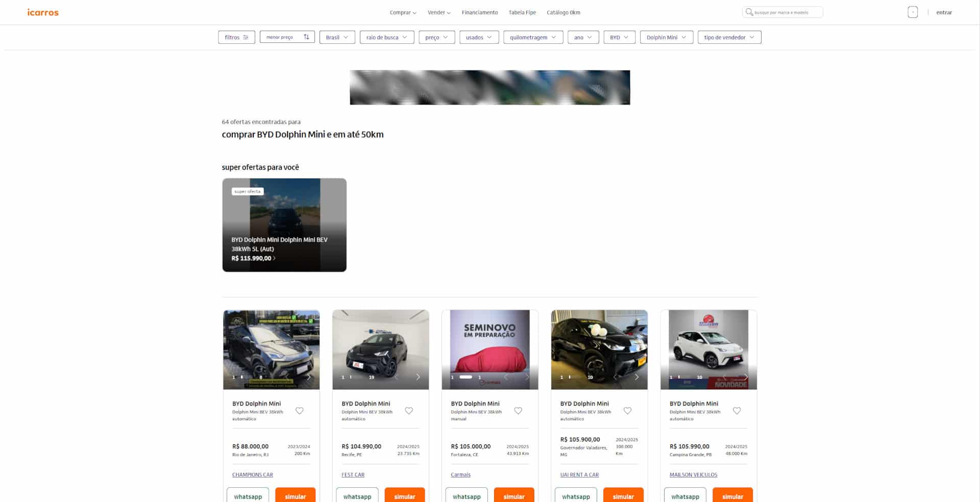
Task: Click the blurred banner advertisement
Action: coord(490,88)
